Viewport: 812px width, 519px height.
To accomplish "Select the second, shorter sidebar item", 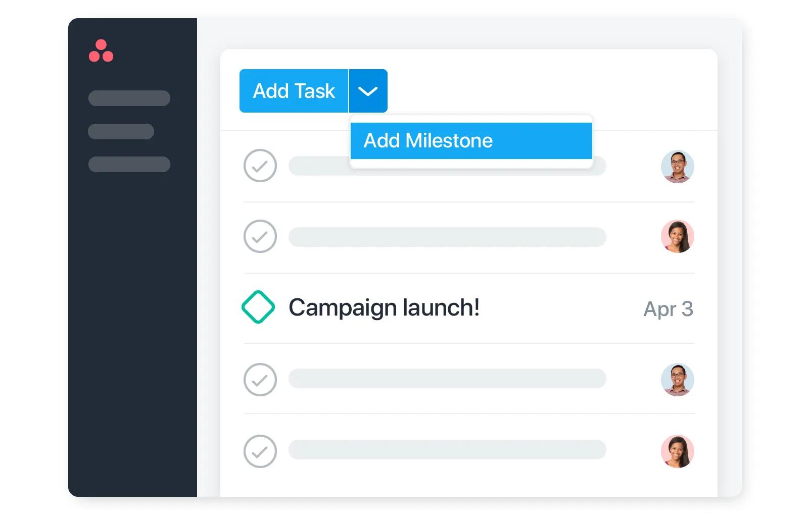I will click(121, 131).
